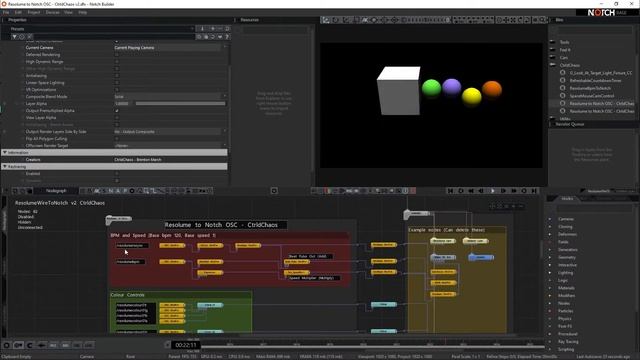
Task: Toggle the Keyframing Enabled checkbox
Action: tap(117, 173)
